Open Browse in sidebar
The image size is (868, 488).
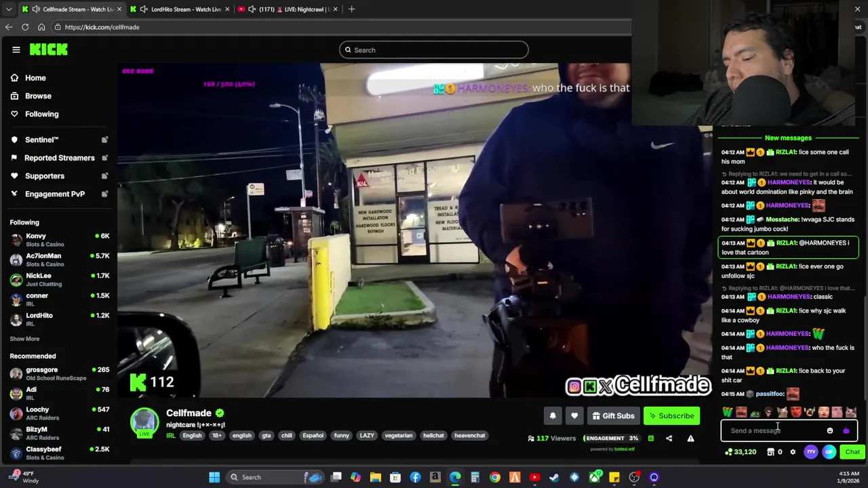click(x=38, y=96)
